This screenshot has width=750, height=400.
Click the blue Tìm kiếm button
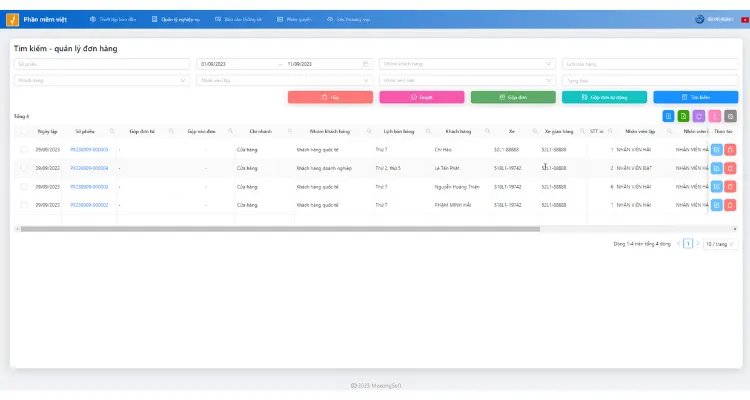(695, 97)
